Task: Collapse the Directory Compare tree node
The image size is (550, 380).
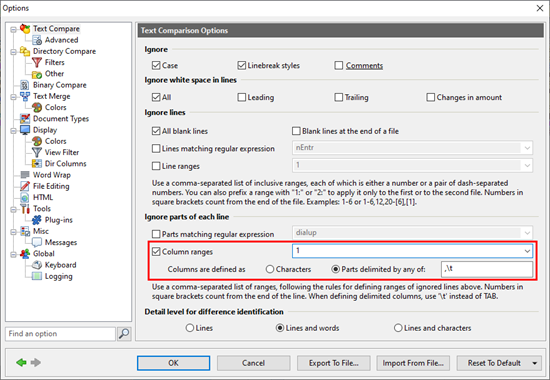Action: pos(13,52)
